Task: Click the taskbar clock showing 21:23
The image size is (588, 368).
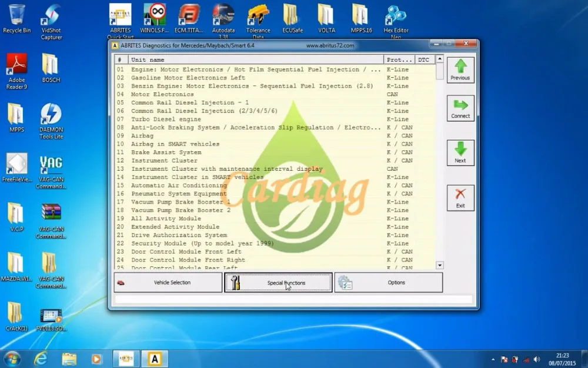Action: (562, 359)
